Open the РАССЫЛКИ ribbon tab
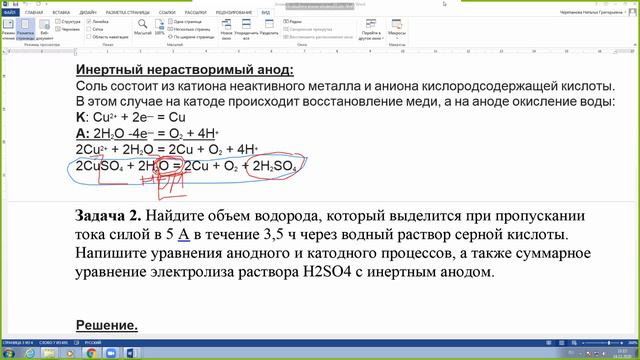Viewport: 640px width, 360px height. [196, 13]
